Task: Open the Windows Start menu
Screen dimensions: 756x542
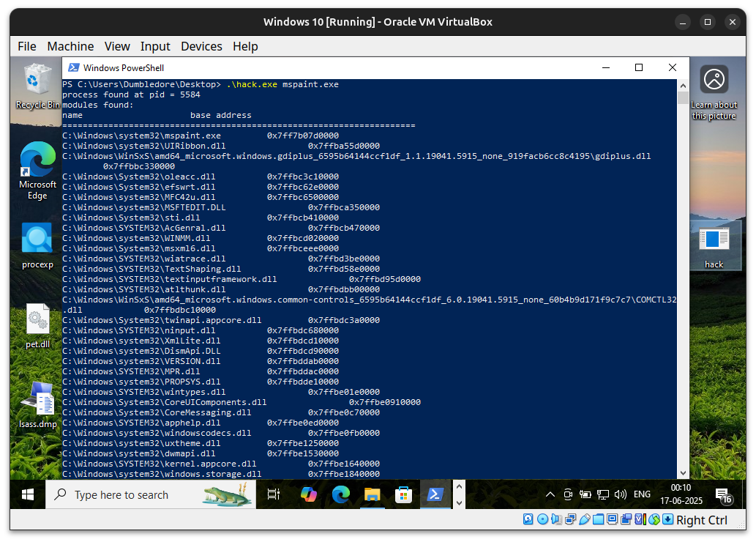Action: pyautogui.click(x=28, y=494)
